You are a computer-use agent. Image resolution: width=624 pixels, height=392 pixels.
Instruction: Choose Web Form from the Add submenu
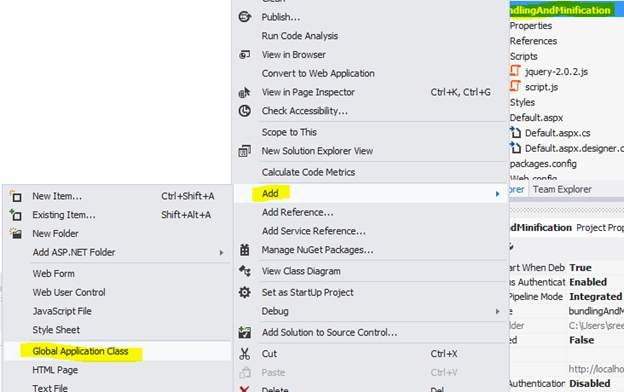click(54, 274)
